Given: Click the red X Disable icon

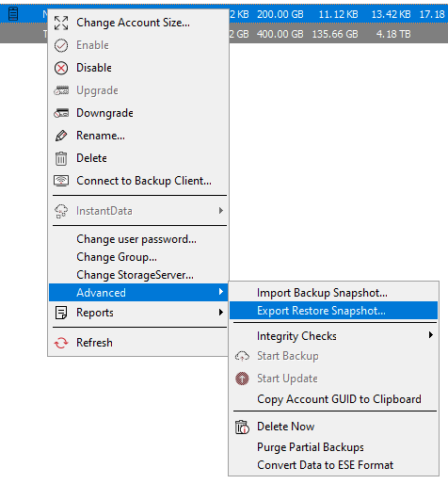Looking at the screenshot, I should (x=61, y=68).
